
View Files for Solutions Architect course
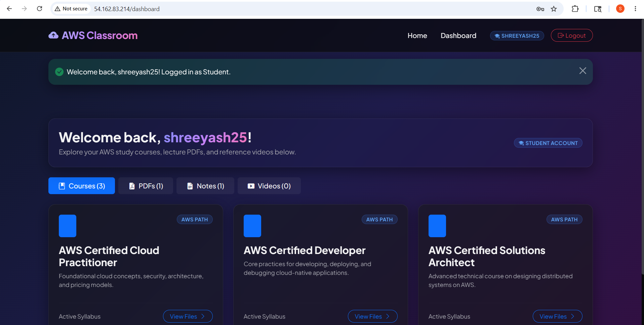tap(558, 316)
